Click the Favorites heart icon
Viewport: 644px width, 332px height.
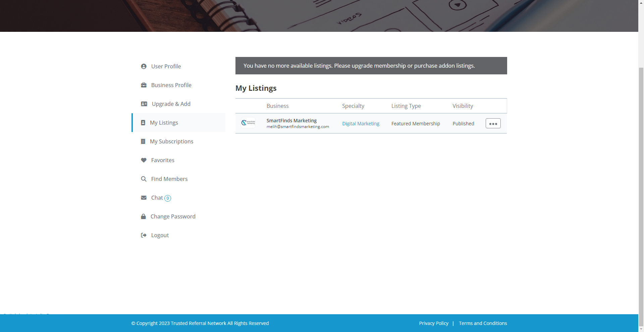click(144, 160)
